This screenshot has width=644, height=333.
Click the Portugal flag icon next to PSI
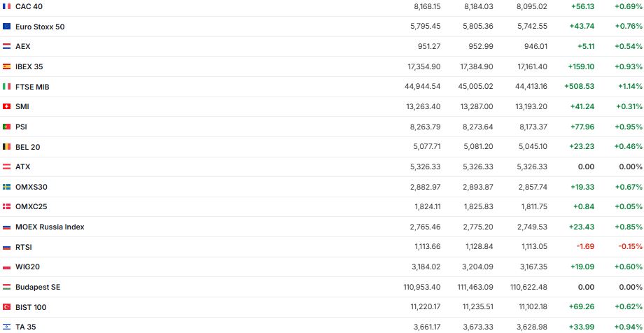tap(7, 127)
